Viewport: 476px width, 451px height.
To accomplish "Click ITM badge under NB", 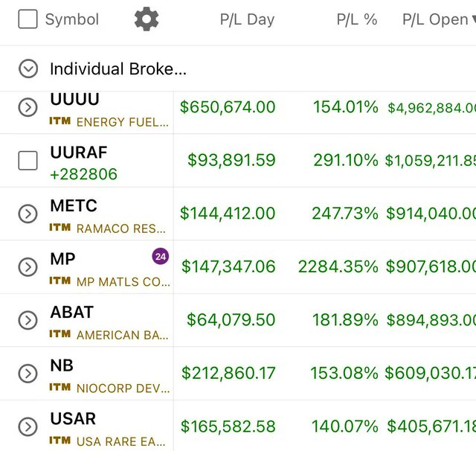I will [60, 387].
